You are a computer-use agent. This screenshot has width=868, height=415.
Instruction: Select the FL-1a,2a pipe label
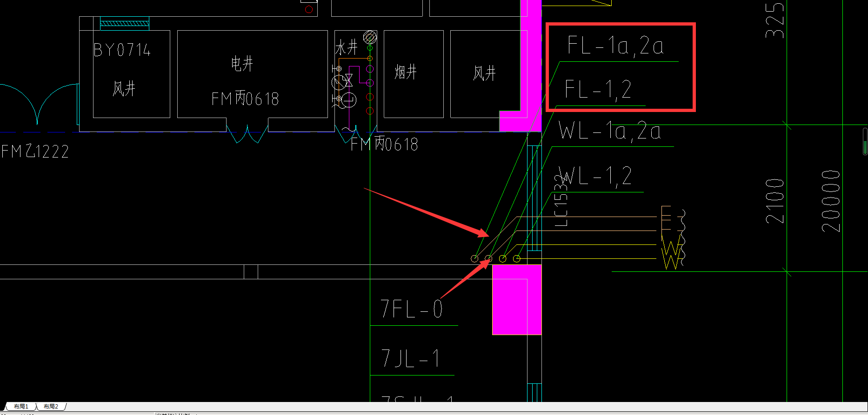pyautogui.click(x=615, y=46)
